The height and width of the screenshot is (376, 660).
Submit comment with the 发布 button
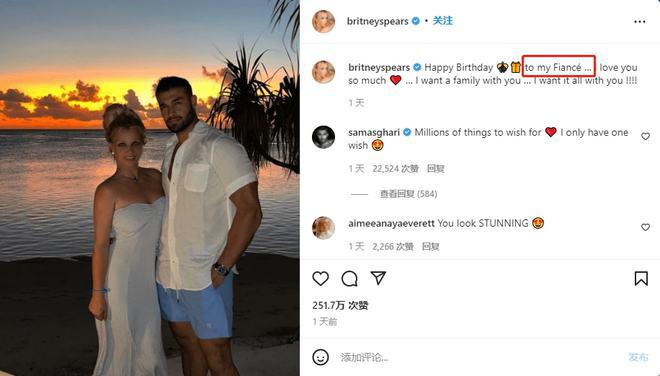coord(638,357)
